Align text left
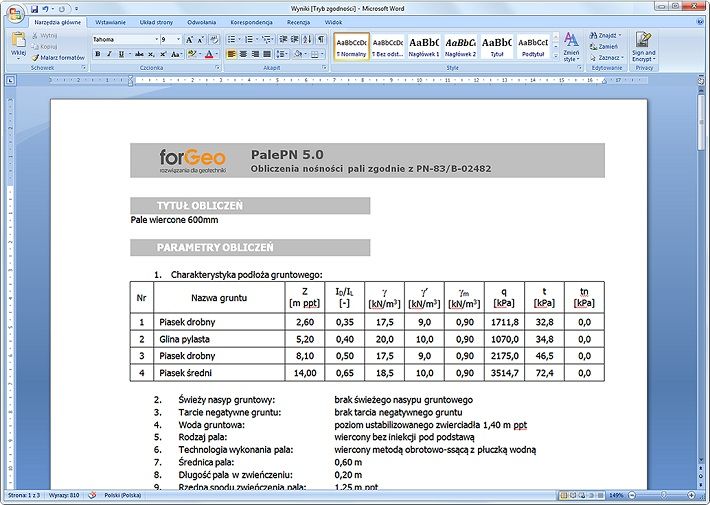The height and width of the screenshot is (505, 710). tap(231, 54)
